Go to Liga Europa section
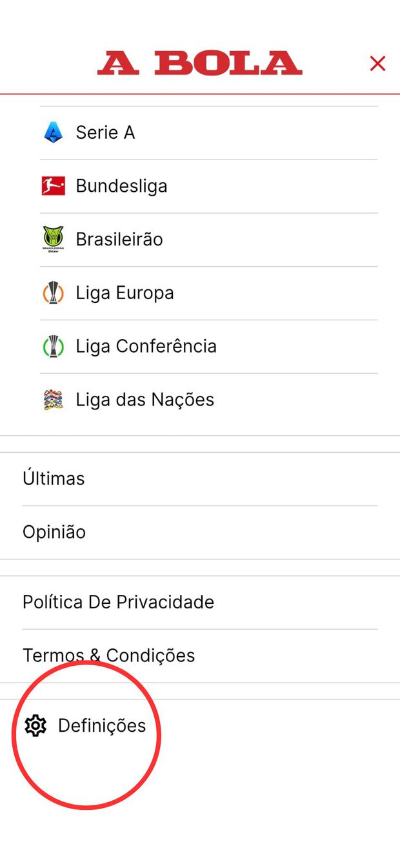 125,293
